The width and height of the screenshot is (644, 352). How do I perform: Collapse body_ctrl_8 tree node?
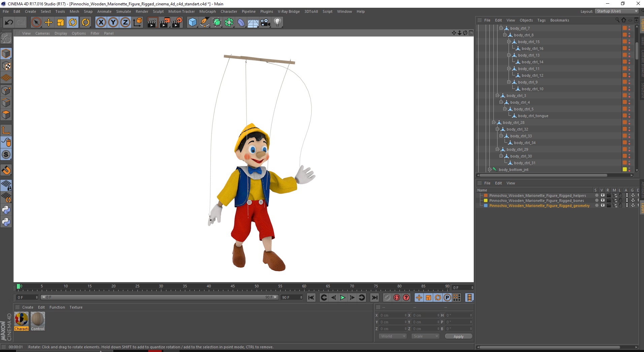pos(505,35)
